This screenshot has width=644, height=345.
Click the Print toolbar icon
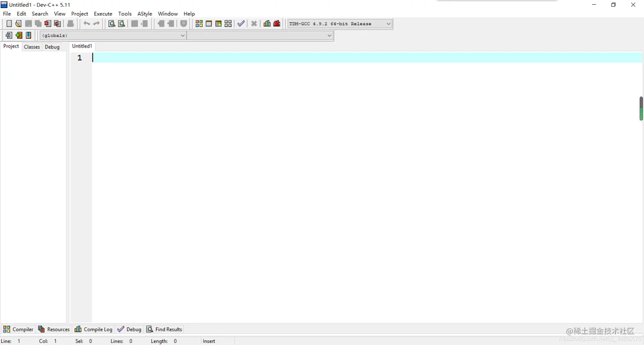[71, 24]
